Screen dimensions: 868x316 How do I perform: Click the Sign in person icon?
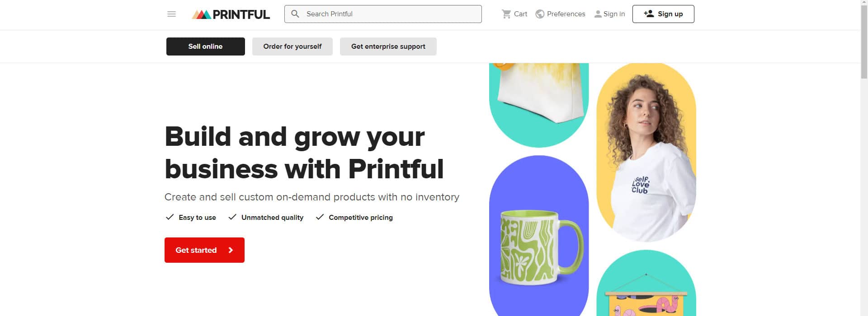598,14
